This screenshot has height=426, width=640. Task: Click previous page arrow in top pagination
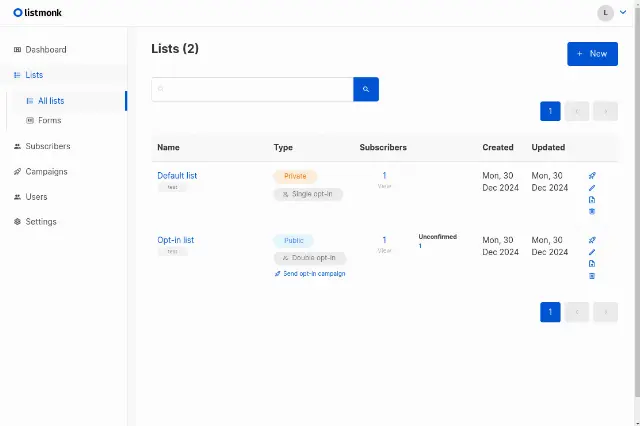(577, 111)
